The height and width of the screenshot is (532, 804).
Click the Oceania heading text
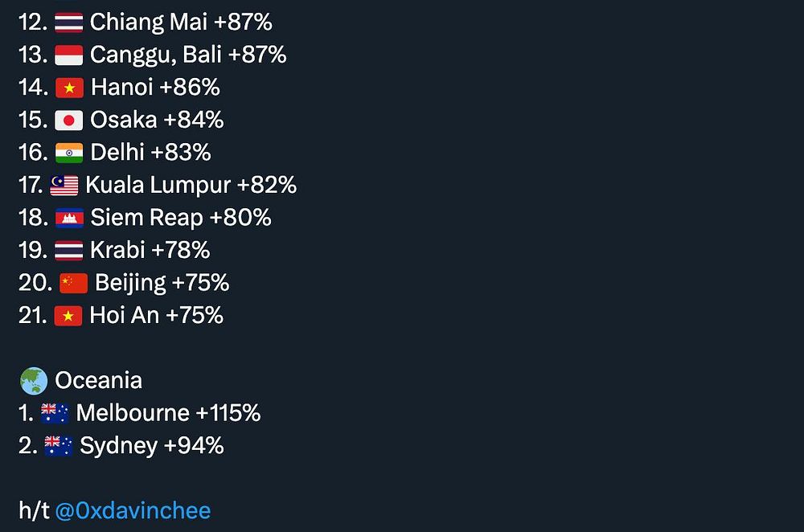pos(98,381)
